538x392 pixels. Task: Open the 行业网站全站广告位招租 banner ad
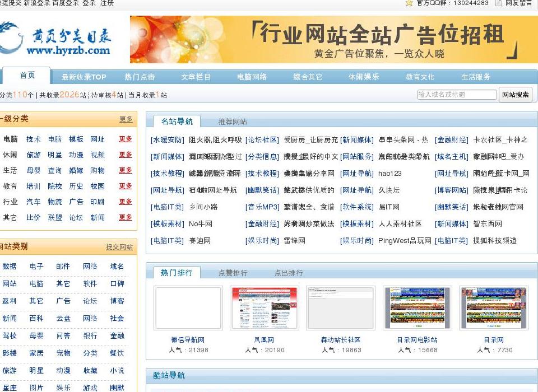coord(333,39)
